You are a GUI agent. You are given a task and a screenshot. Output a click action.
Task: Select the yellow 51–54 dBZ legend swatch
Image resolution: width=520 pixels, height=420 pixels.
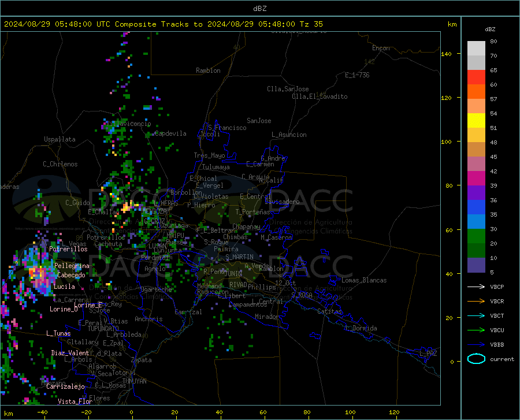(x=476, y=120)
